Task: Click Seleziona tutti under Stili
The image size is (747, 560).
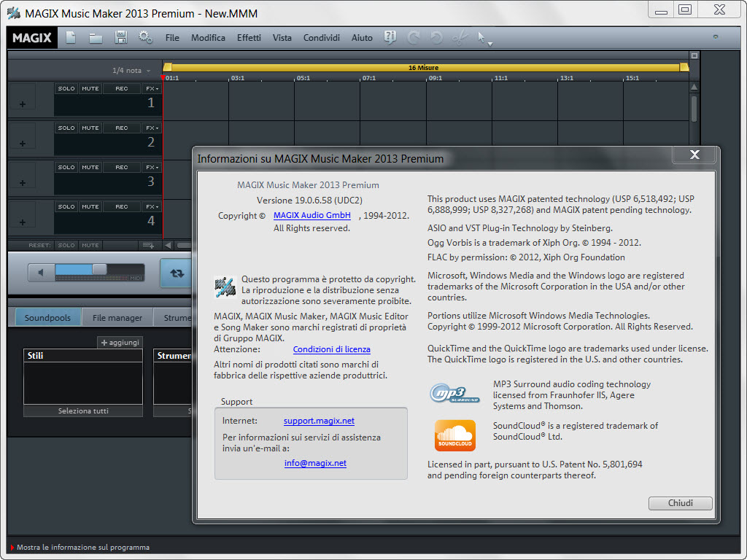Action: click(x=83, y=411)
